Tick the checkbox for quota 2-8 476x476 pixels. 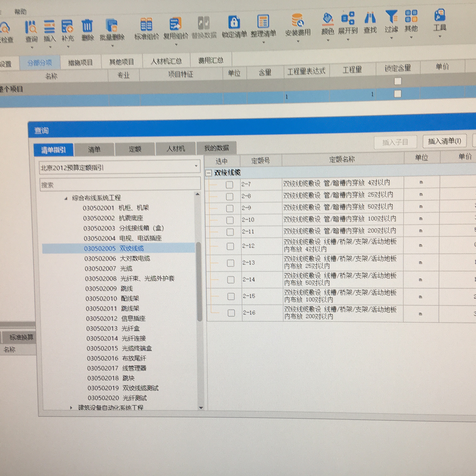[230, 196]
